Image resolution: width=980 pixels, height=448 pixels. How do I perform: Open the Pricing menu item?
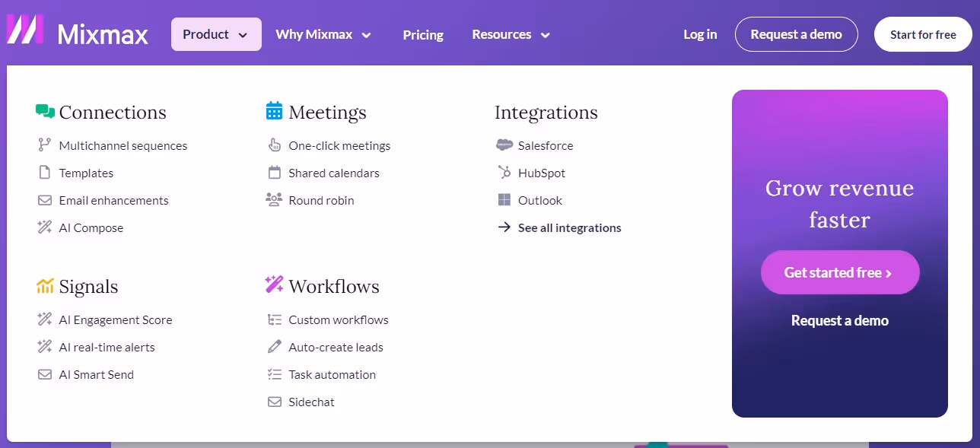(423, 35)
